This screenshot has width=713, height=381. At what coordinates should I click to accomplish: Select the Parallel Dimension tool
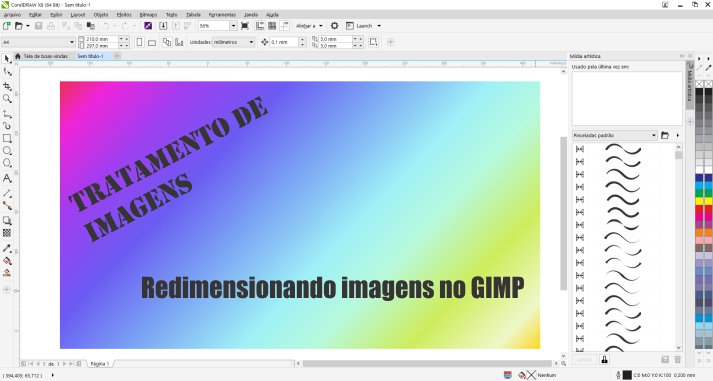coord(7,193)
